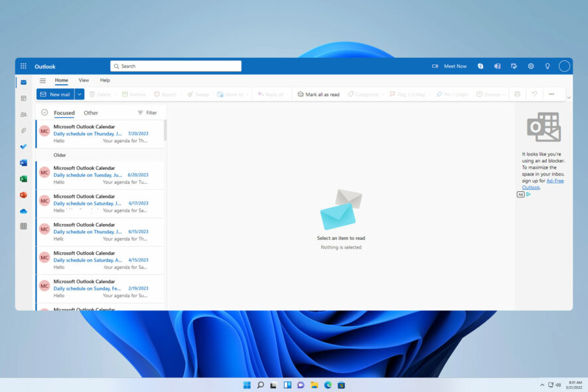The width and height of the screenshot is (588, 392).
Task: Open PowerPoint from the left sidebar
Action: coord(23,195)
